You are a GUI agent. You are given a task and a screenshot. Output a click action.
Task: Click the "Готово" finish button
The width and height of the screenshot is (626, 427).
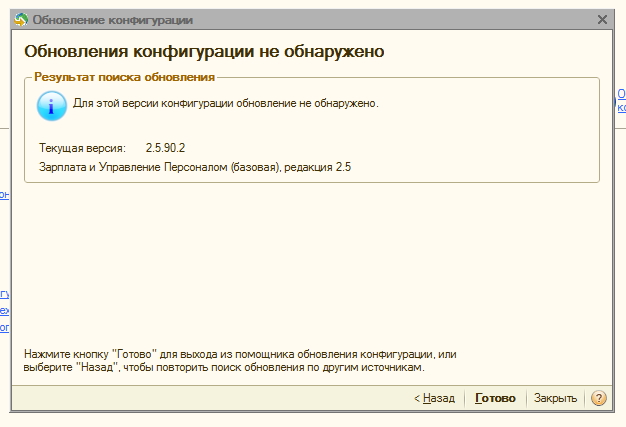[495, 398]
